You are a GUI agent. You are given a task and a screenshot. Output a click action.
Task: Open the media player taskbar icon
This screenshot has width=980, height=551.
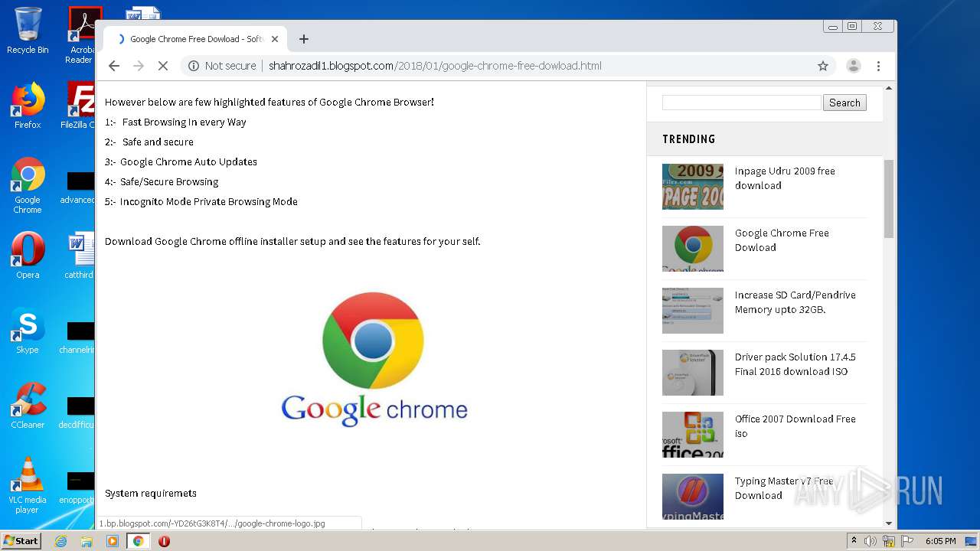point(113,541)
